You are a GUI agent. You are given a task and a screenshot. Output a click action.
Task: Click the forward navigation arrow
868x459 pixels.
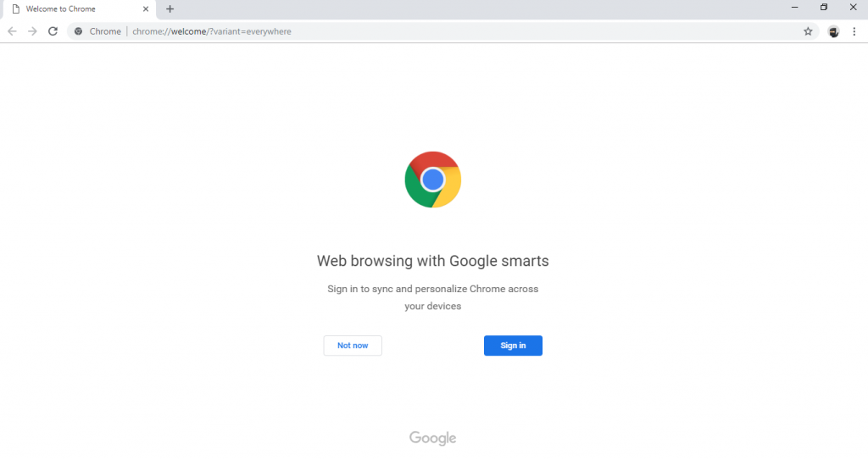click(32, 31)
